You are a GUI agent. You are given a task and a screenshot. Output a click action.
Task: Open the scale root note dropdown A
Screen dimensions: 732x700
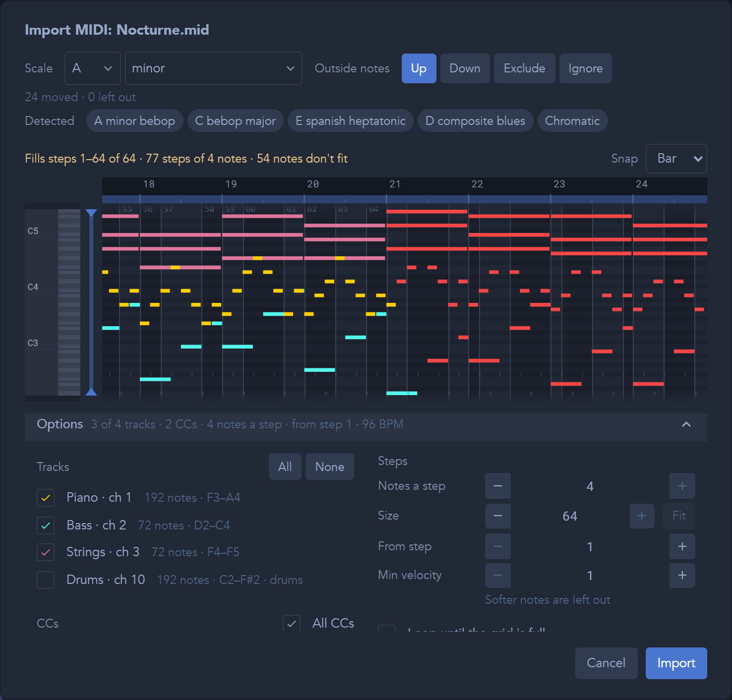[x=93, y=68]
